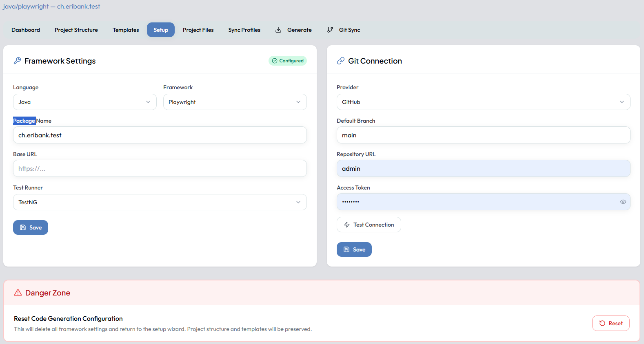
Task: Click the disk icon on Framework Save button
Action: click(x=23, y=227)
